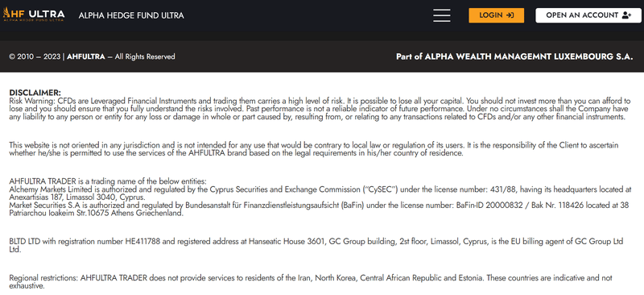Click the "Market Securities S.A" text
The width and height of the screenshot is (644, 295).
(x=44, y=206)
